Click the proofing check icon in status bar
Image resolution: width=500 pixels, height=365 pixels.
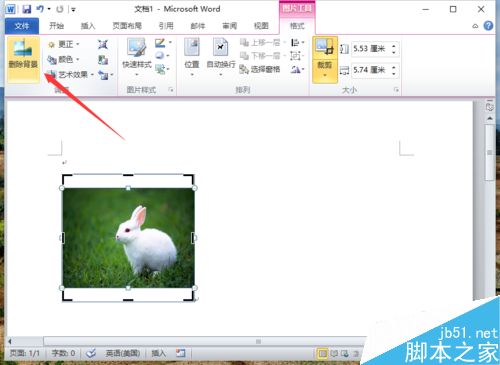pos(91,353)
